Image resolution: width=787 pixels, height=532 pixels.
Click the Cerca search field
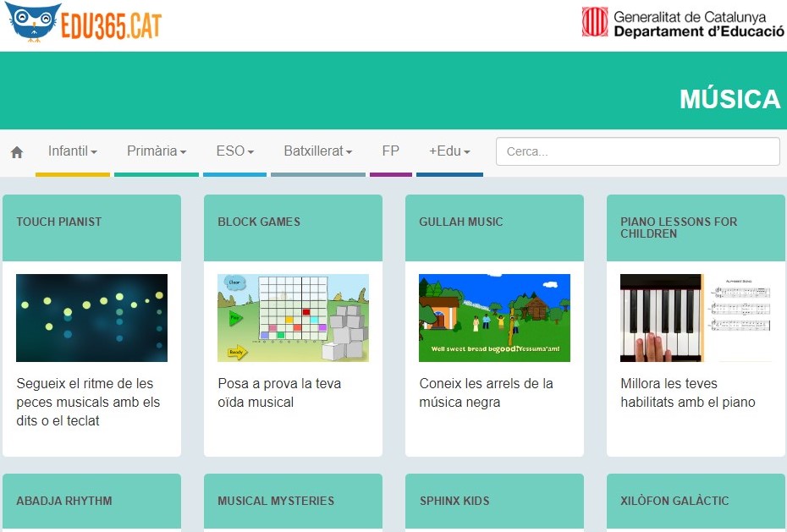[x=637, y=151]
